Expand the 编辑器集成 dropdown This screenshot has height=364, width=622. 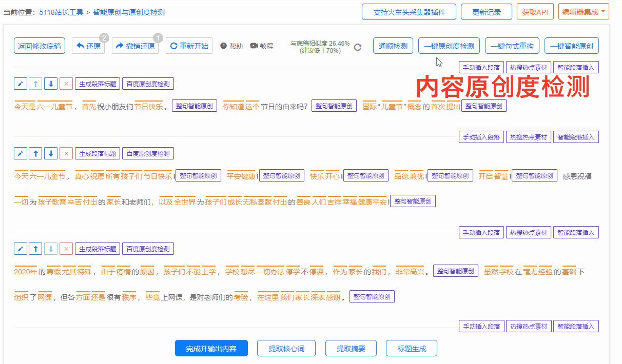(x=584, y=12)
